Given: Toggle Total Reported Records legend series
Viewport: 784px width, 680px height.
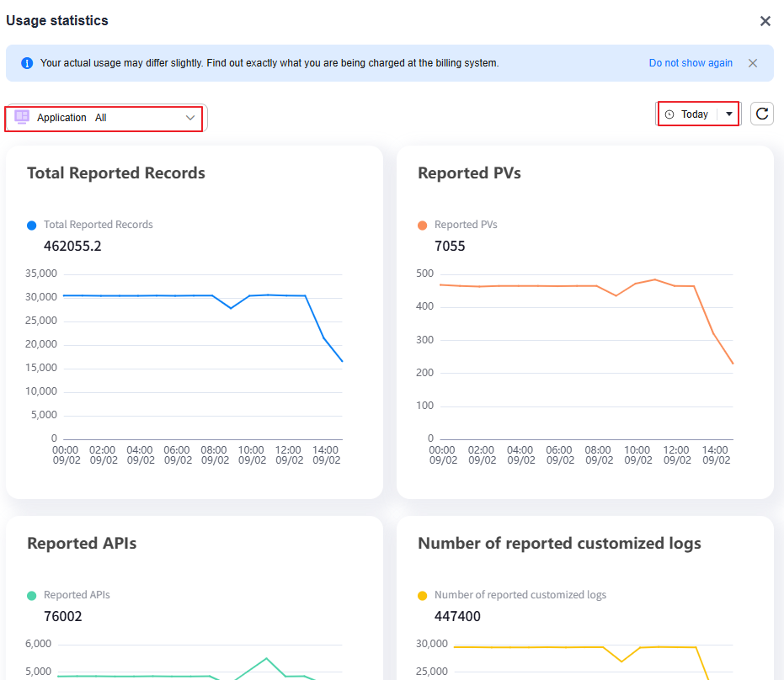Looking at the screenshot, I should pyautogui.click(x=98, y=225).
